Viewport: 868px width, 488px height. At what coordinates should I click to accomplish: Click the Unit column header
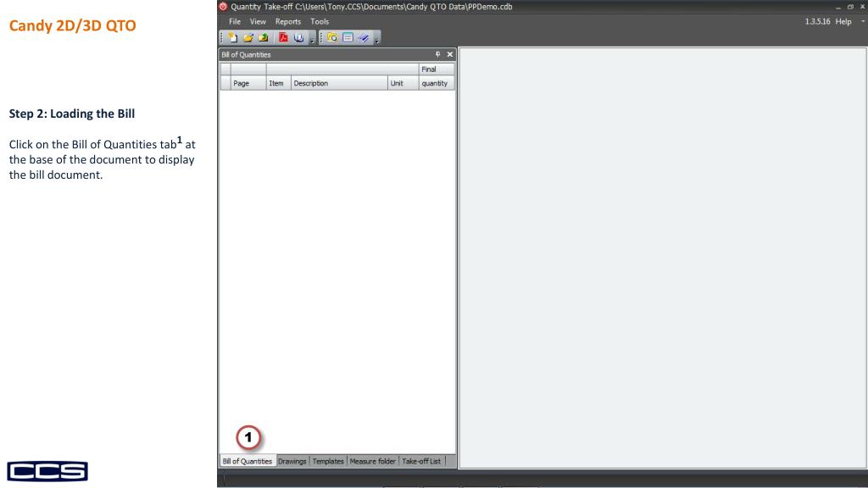[x=403, y=83]
